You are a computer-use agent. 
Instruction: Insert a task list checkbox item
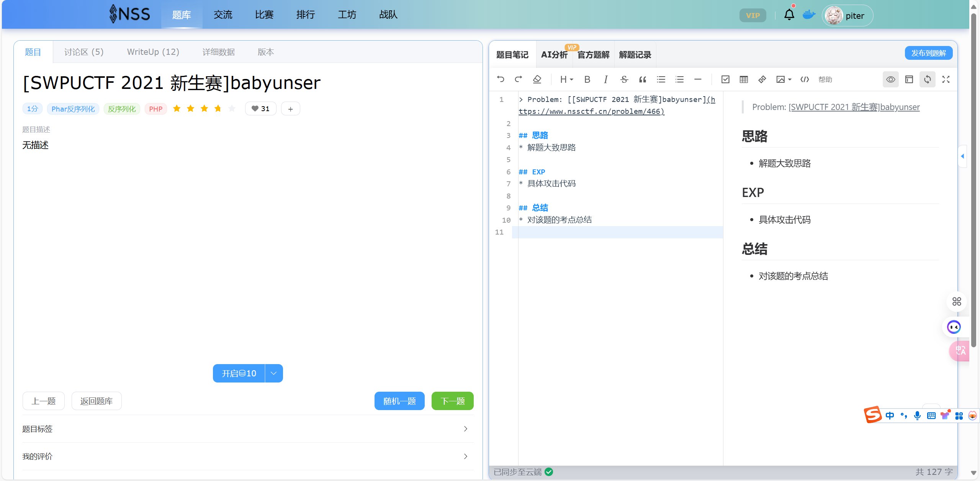(725, 79)
